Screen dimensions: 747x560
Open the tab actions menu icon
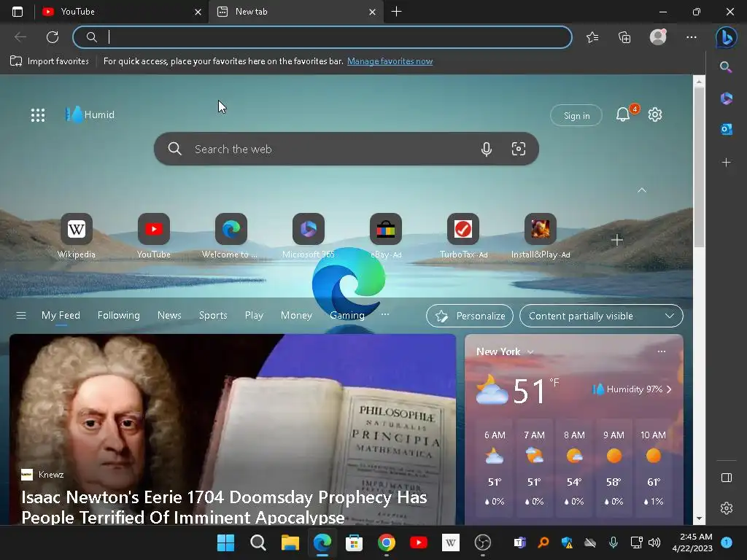(x=18, y=12)
